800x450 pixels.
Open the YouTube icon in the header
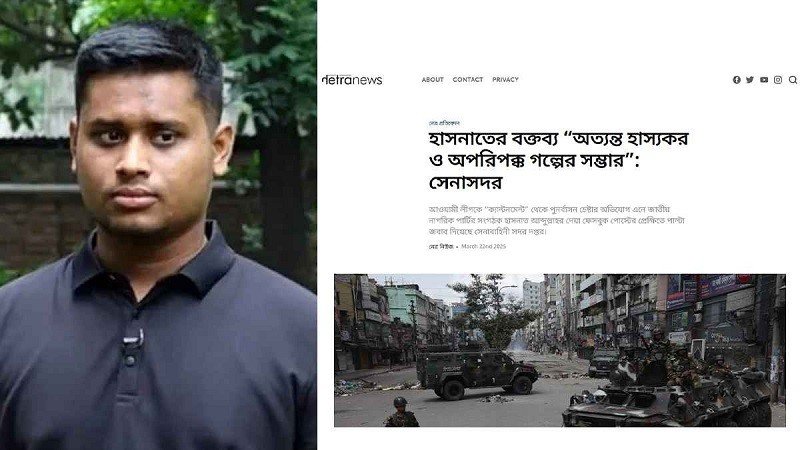click(x=764, y=80)
